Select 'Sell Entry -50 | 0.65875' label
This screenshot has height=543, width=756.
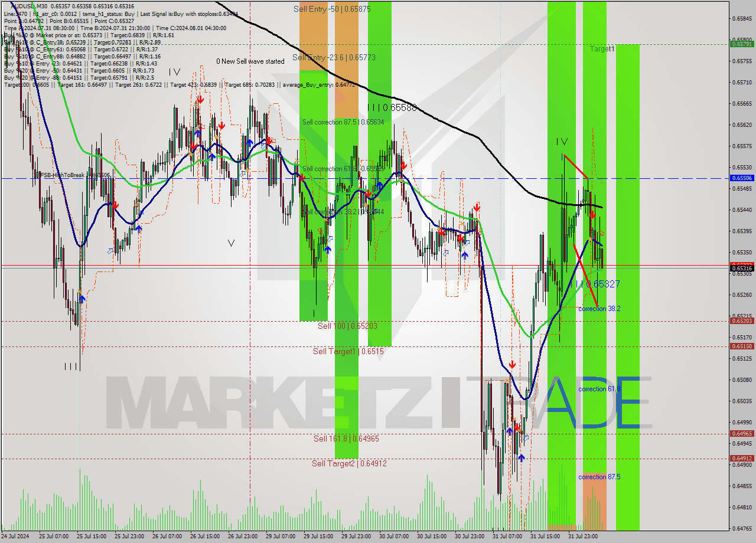pos(332,9)
